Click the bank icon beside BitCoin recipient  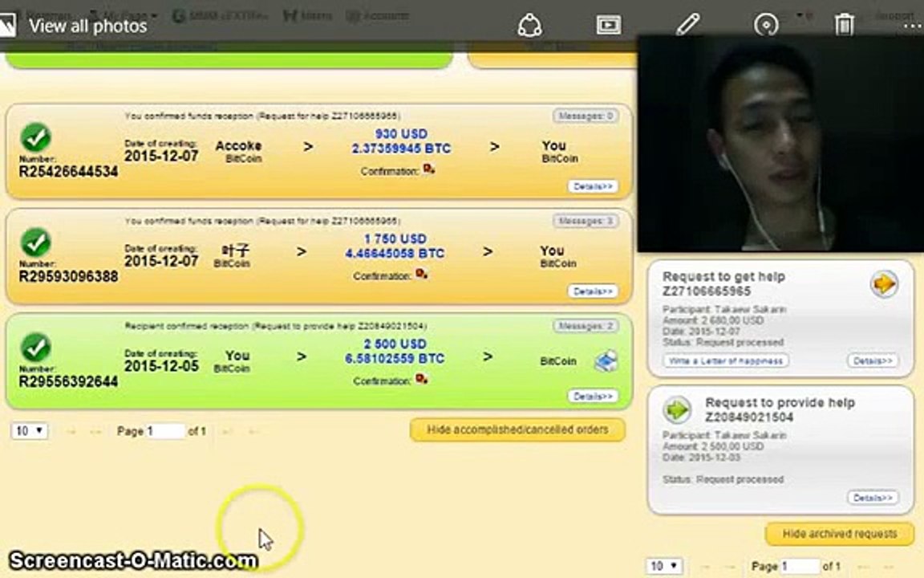tap(606, 361)
